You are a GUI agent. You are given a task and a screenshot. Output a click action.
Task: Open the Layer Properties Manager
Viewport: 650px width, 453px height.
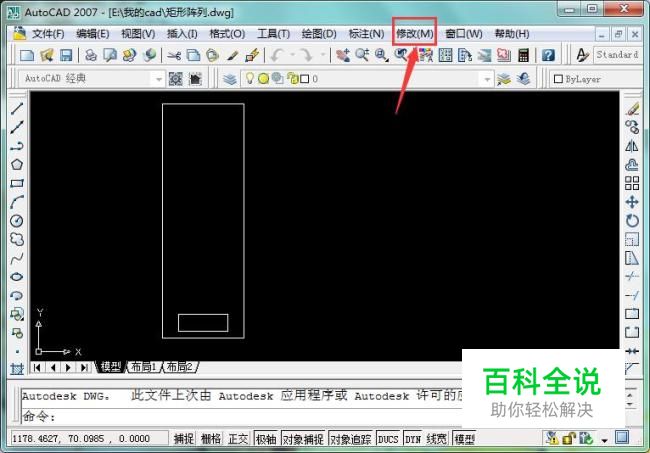pyautogui.click(x=230, y=79)
